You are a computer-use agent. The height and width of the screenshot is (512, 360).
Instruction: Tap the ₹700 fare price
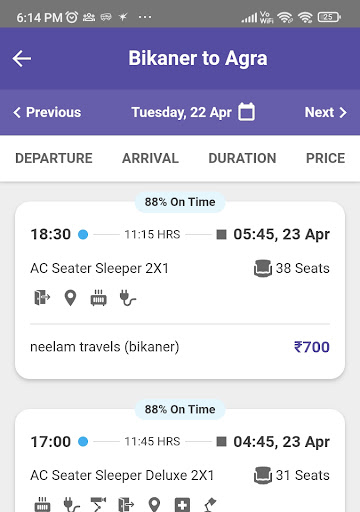(x=312, y=347)
